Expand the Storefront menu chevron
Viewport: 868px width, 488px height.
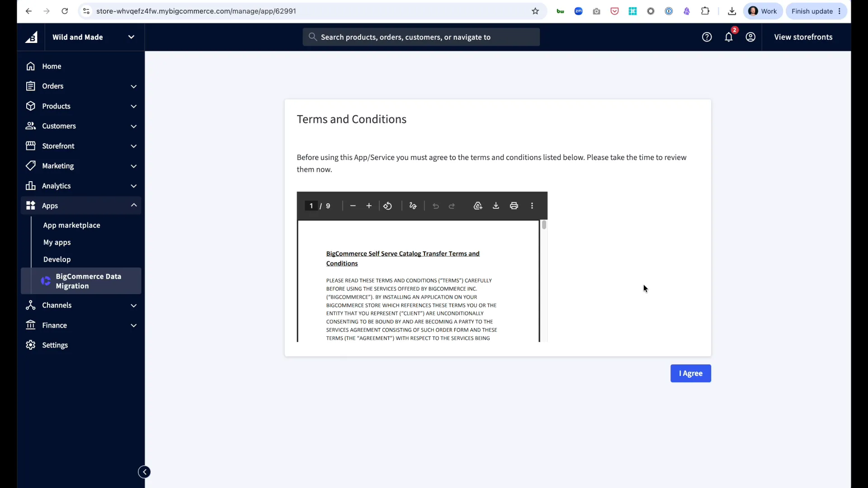click(x=133, y=146)
